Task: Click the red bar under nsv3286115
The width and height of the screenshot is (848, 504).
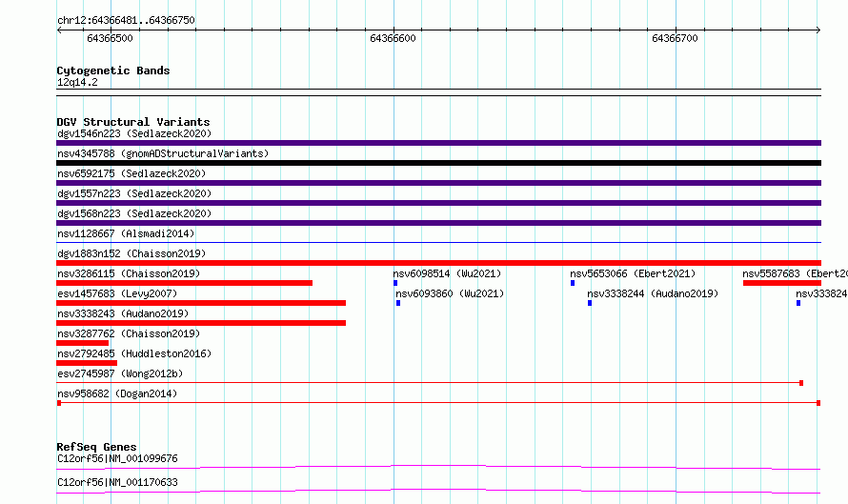Action: click(x=185, y=283)
